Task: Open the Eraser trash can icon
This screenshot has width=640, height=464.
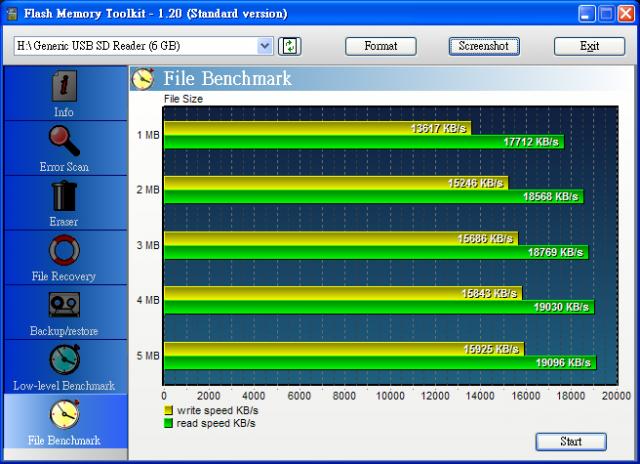Action: [64, 196]
